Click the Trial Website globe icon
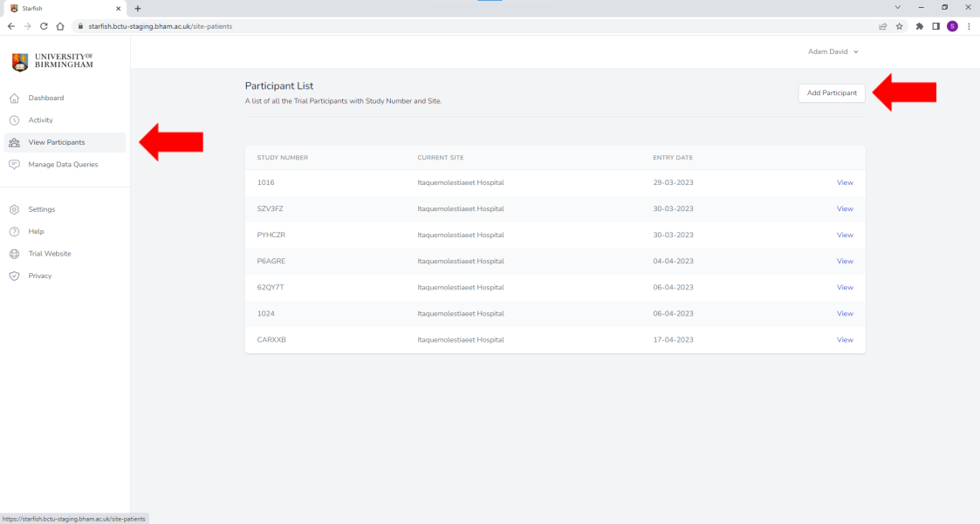 pos(14,254)
